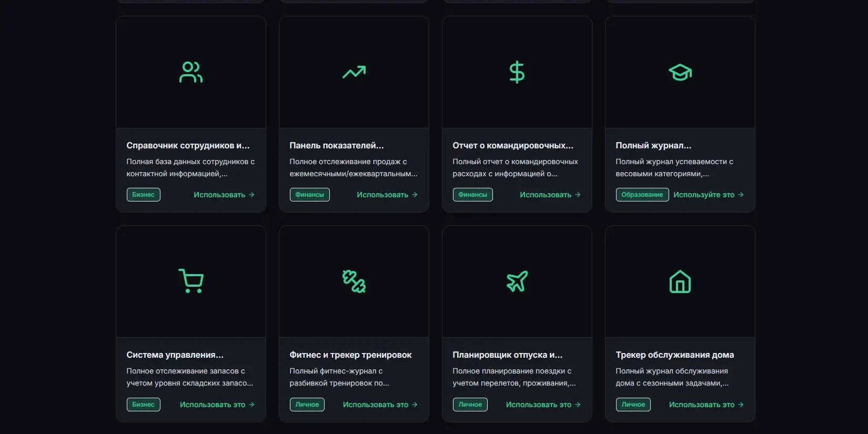Open the Система управления... title
868x434 pixels.
click(175, 355)
